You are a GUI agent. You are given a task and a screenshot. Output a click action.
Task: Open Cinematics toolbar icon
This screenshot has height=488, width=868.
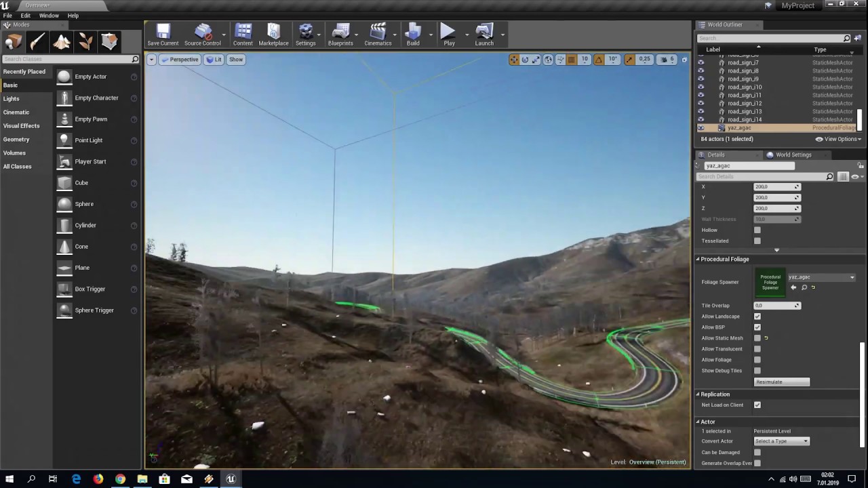coord(378,35)
